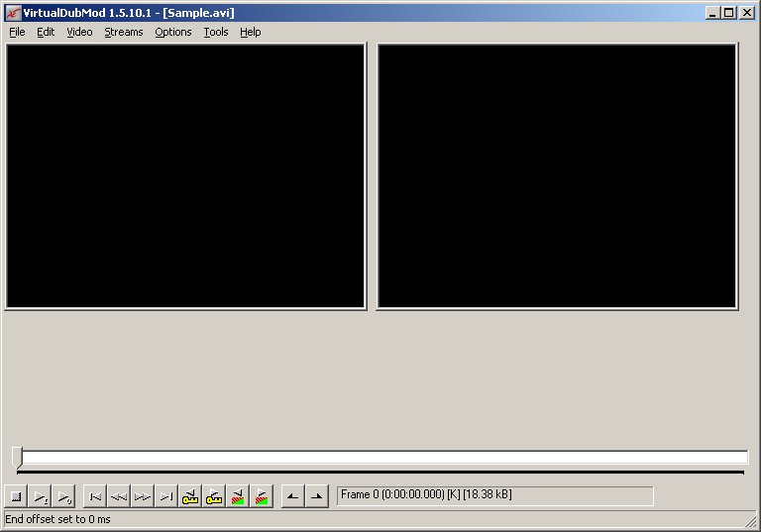Click the window resize grip corner

tap(751, 522)
